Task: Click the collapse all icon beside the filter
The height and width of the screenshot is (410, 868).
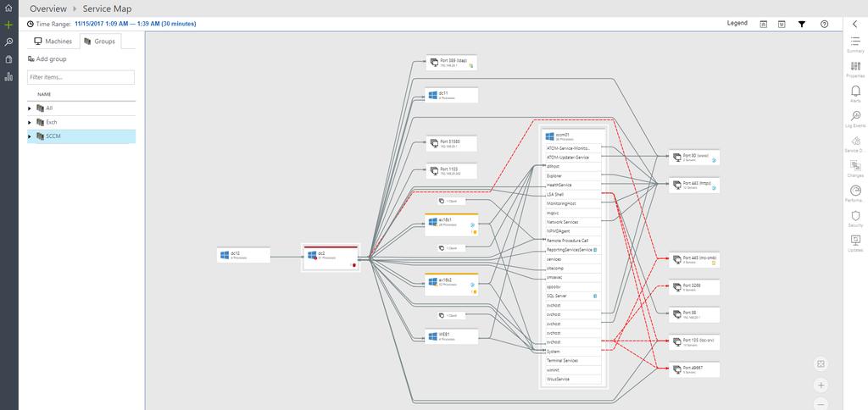Action: pyautogui.click(x=782, y=24)
